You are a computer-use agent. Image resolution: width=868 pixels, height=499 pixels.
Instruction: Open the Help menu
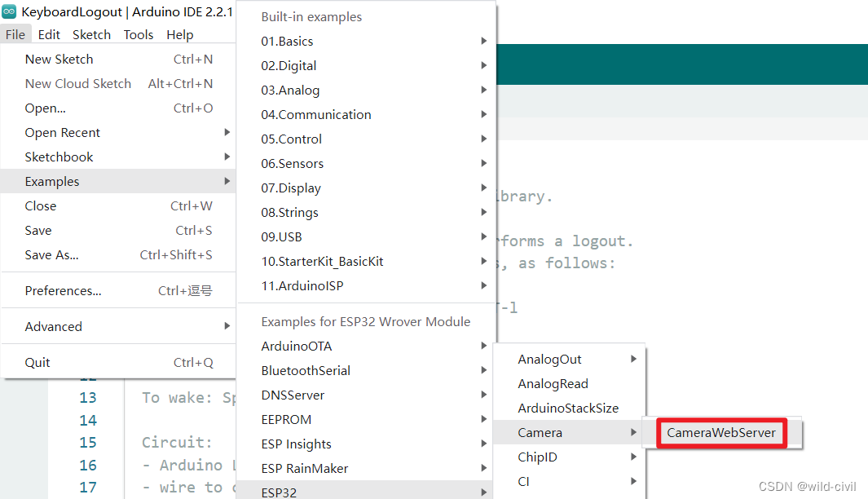click(180, 34)
